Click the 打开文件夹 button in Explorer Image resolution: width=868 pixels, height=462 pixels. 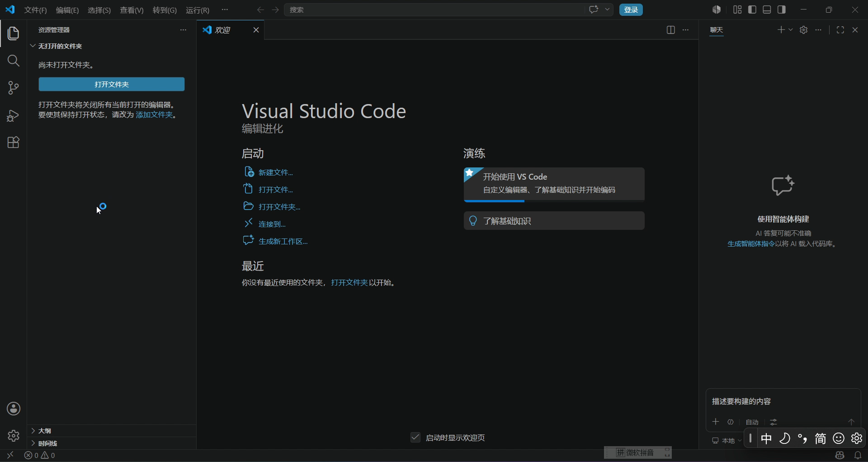coord(112,84)
